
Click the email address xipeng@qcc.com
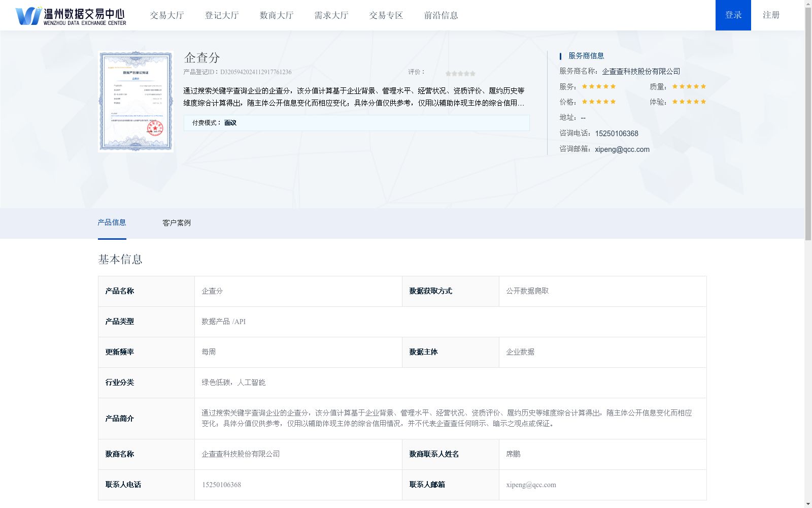(622, 149)
